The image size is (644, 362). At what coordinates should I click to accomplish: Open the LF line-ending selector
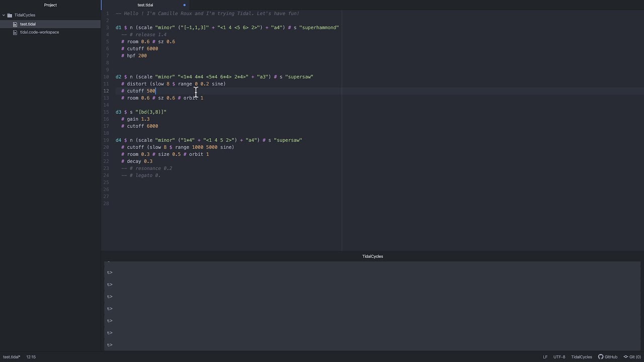(545, 357)
